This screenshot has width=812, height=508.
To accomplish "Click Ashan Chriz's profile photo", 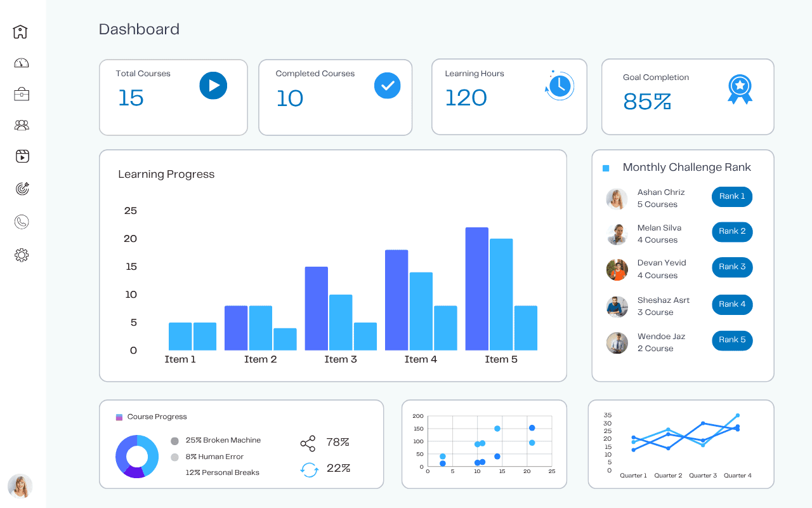I will pos(617,199).
